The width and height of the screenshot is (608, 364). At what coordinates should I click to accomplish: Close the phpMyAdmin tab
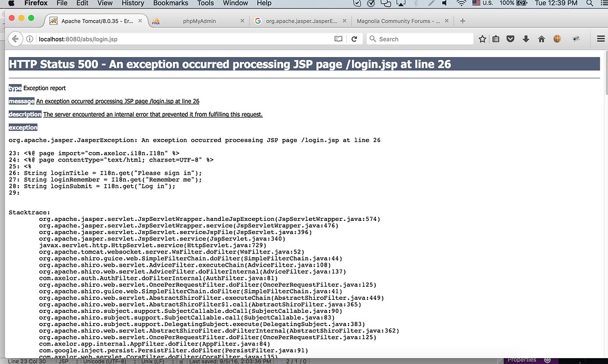(x=242, y=21)
